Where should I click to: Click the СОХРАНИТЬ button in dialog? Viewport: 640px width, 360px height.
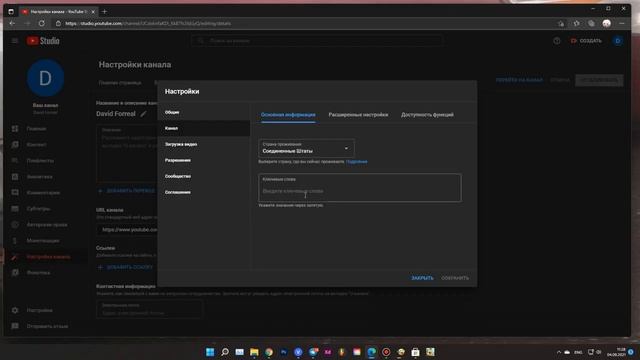(x=455, y=278)
